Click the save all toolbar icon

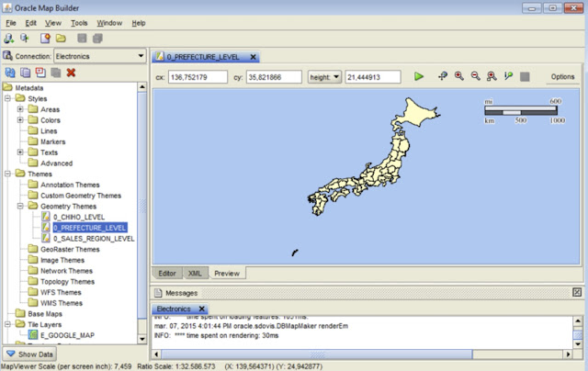(97, 39)
